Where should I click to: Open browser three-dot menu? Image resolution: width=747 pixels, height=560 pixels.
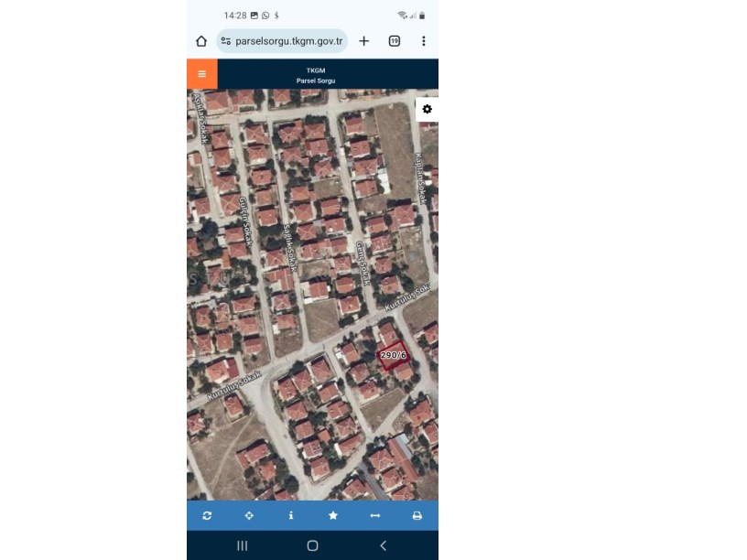pos(424,41)
